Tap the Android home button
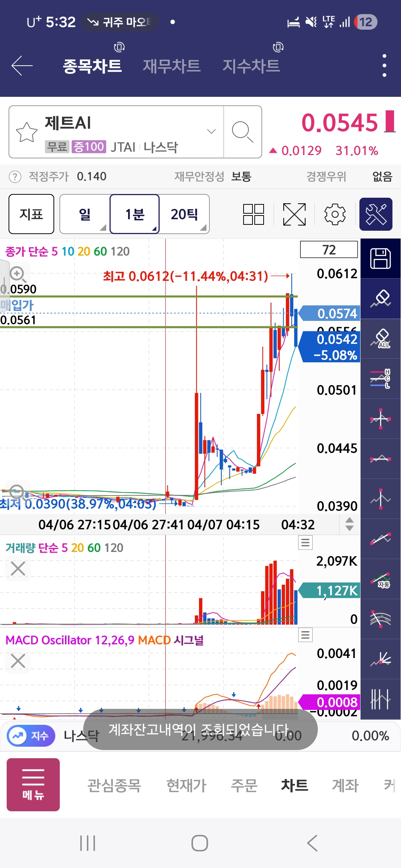The height and width of the screenshot is (868, 401). click(200, 843)
